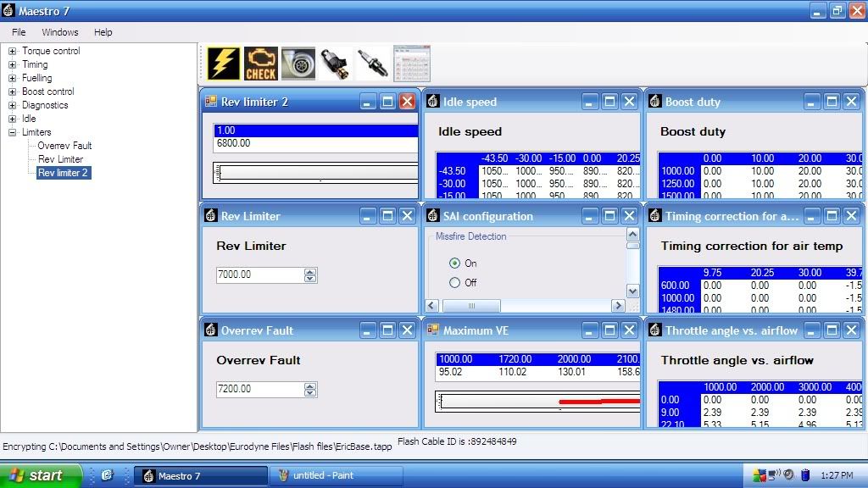868x488 pixels.
Task: Expand the Diagnostics tree node
Action: click(12, 105)
